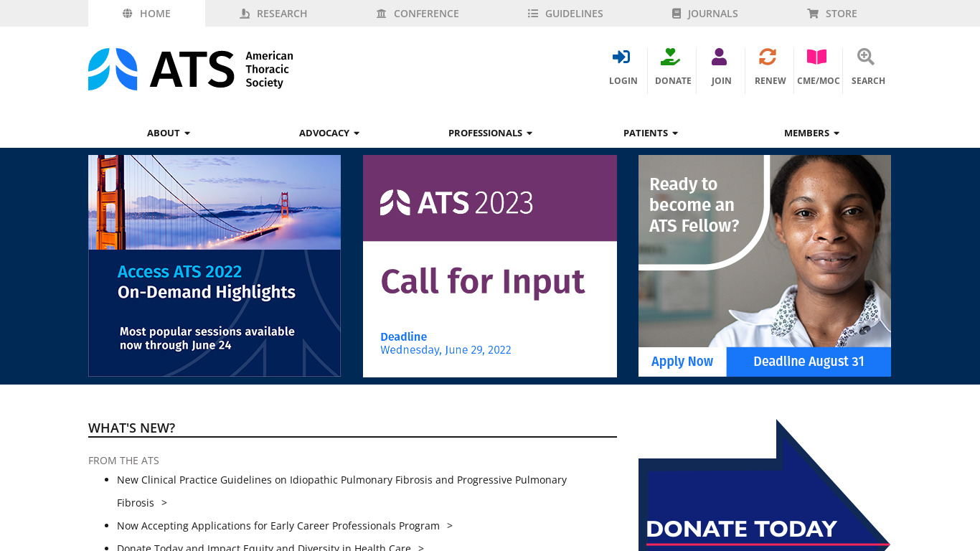The image size is (980, 551).
Task: Expand the ABOUT dropdown menu
Action: 169,133
